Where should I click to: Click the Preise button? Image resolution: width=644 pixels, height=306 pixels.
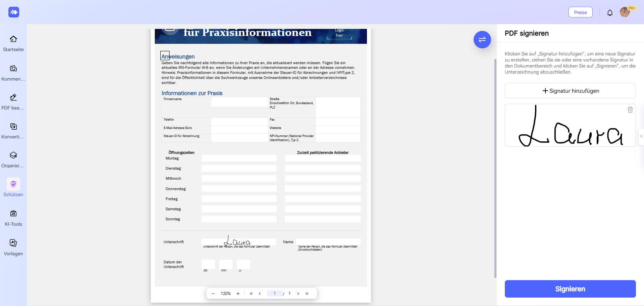[x=581, y=12]
